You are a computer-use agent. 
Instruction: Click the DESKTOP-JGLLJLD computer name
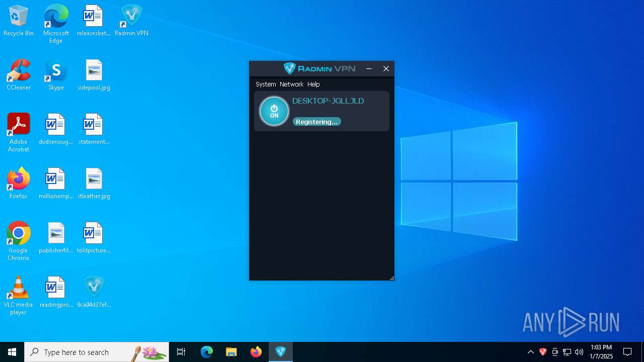pyautogui.click(x=328, y=101)
